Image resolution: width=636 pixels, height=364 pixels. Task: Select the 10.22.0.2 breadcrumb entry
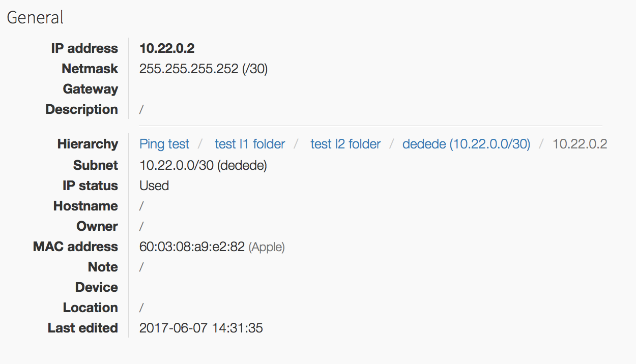(x=580, y=144)
